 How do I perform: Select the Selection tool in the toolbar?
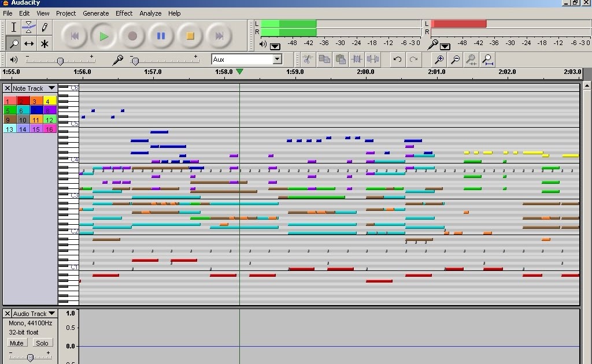(x=13, y=27)
